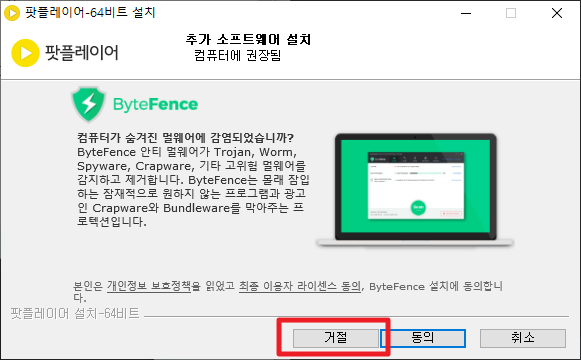Click the ByteFence brand name text
This screenshot has height=360, width=581.
click(155, 104)
